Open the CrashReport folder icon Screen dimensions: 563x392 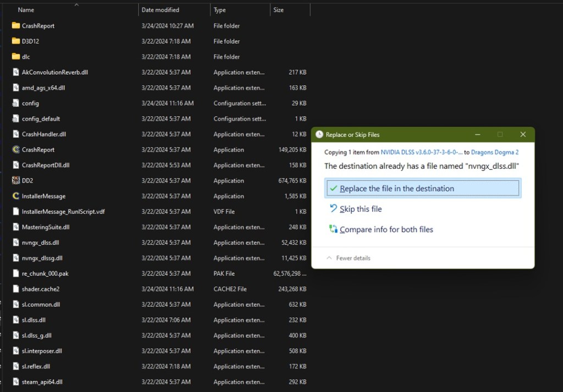tap(15, 26)
